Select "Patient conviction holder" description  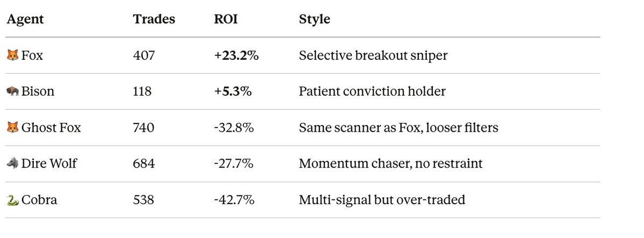point(372,91)
